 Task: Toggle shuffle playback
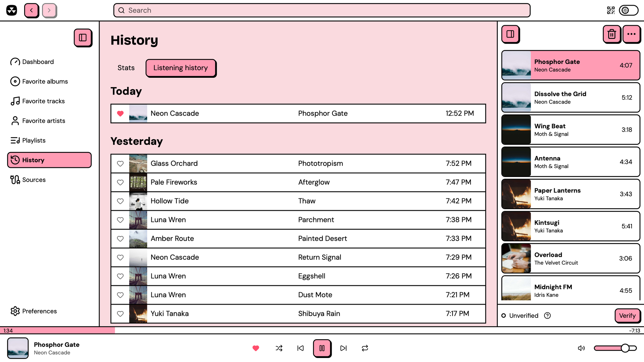pyautogui.click(x=279, y=348)
